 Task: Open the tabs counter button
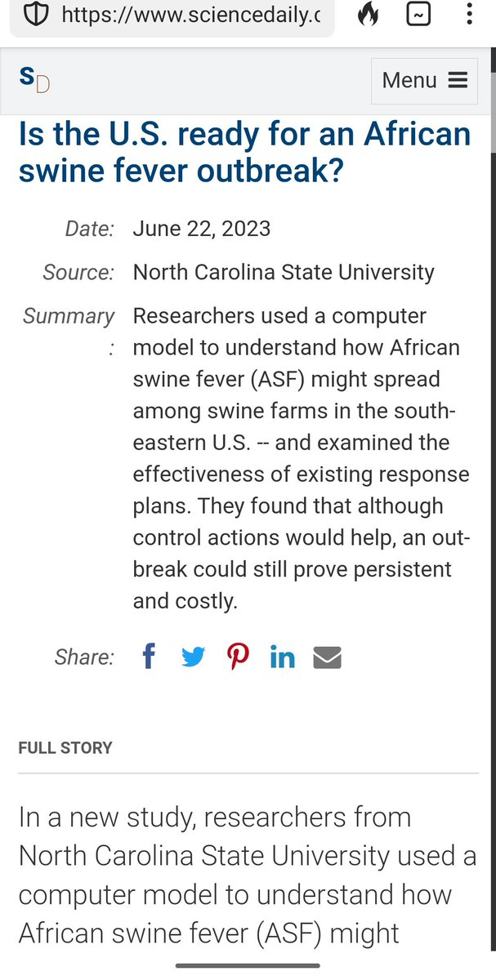(x=418, y=16)
